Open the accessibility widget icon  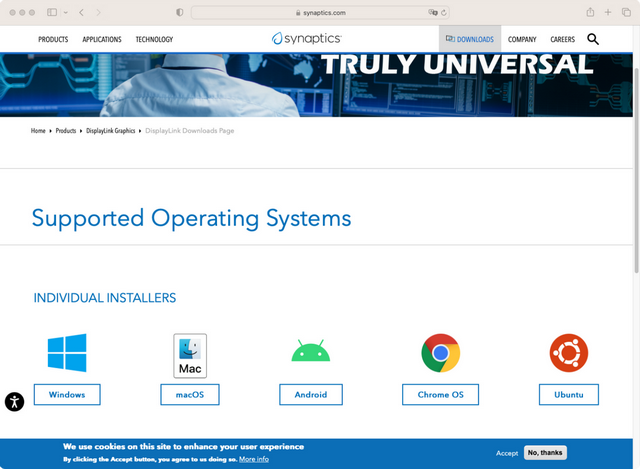[x=14, y=402]
